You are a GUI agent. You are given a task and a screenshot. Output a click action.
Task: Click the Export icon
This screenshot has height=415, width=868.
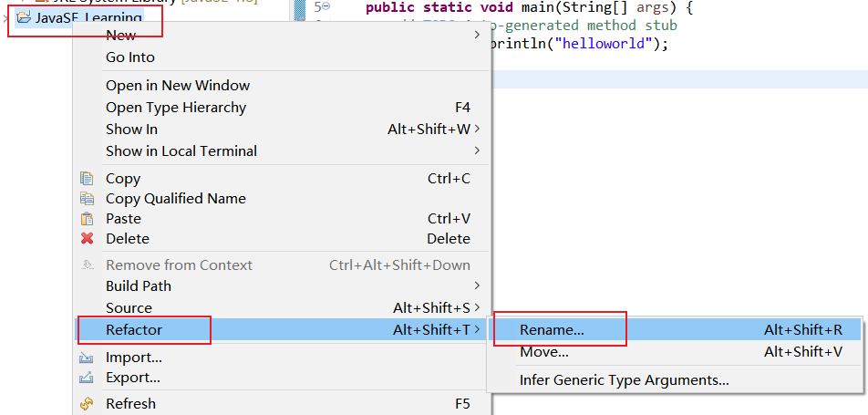[87, 378]
